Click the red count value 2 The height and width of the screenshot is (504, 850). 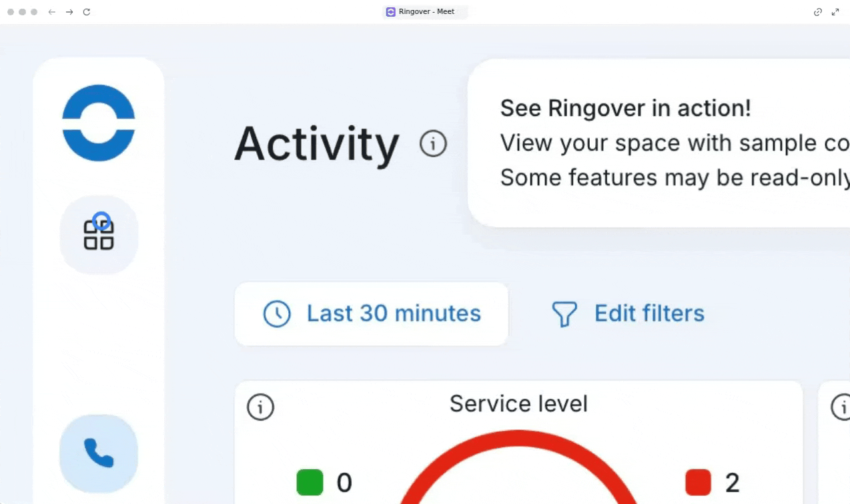(733, 483)
